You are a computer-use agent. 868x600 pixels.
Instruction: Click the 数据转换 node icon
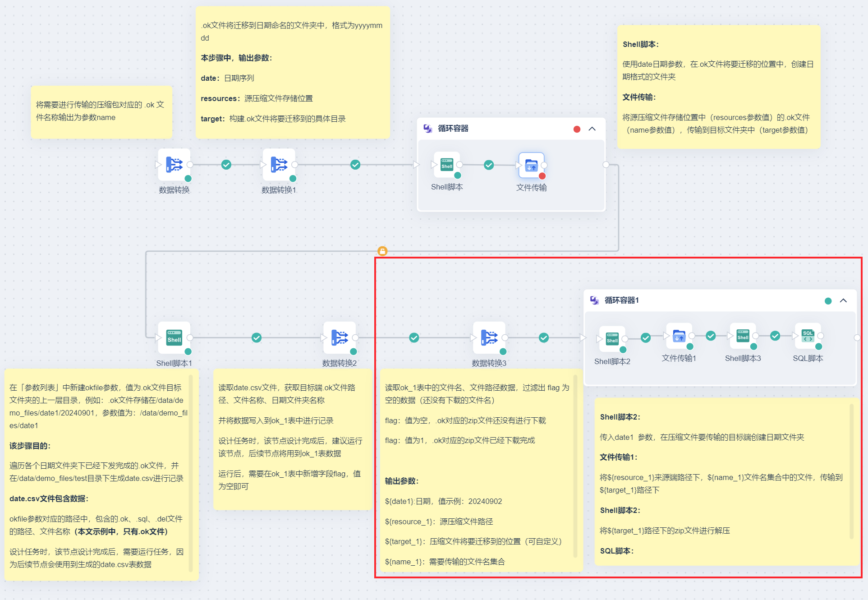[174, 165]
